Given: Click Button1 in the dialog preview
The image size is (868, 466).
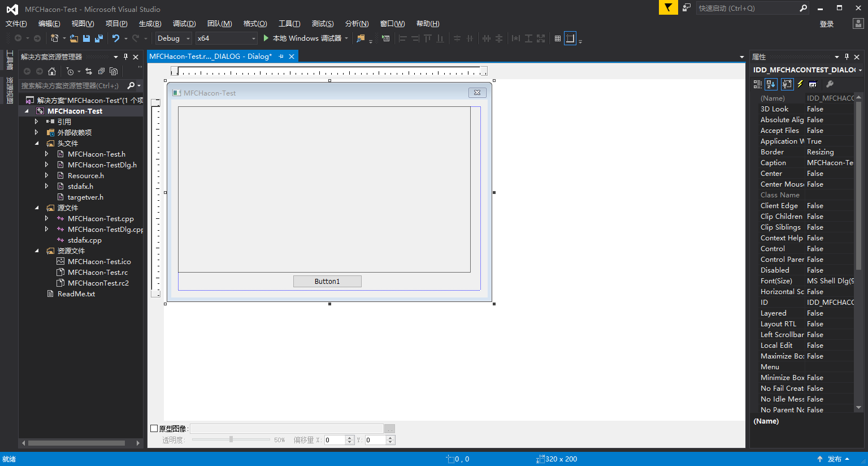Looking at the screenshot, I should [327, 281].
